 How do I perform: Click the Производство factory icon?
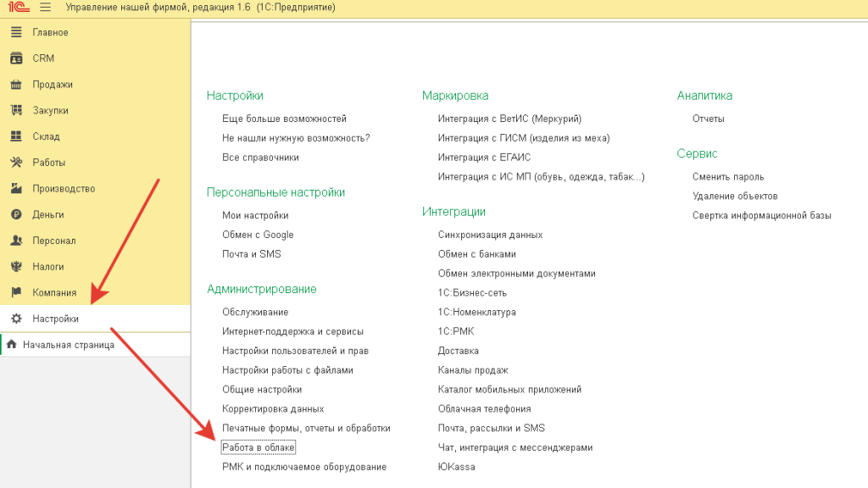click(16, 188)
